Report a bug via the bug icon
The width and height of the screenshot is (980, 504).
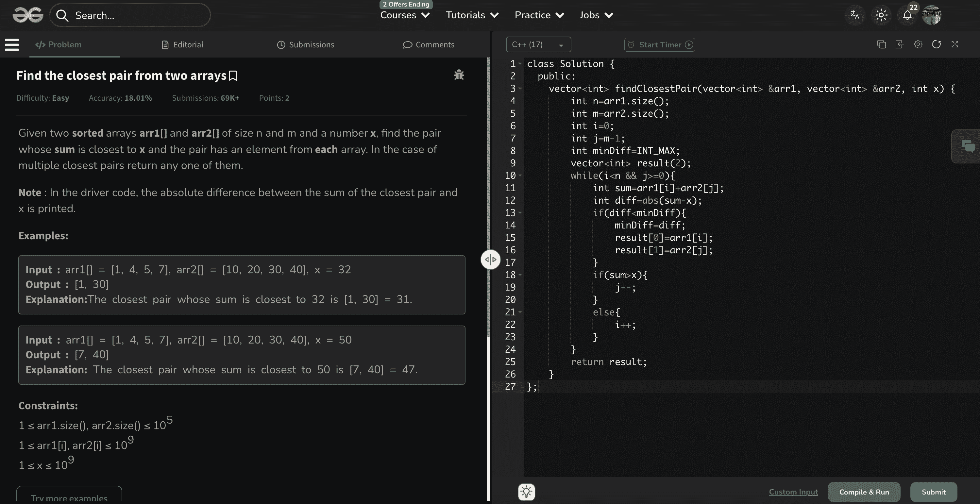pyautogui.click(x=459, y=75)
